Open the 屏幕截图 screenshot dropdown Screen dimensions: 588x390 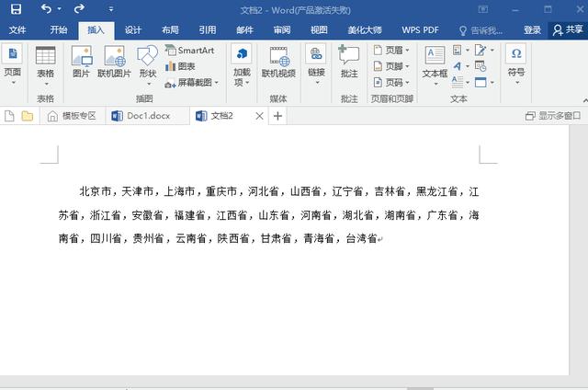coord(192,83)
